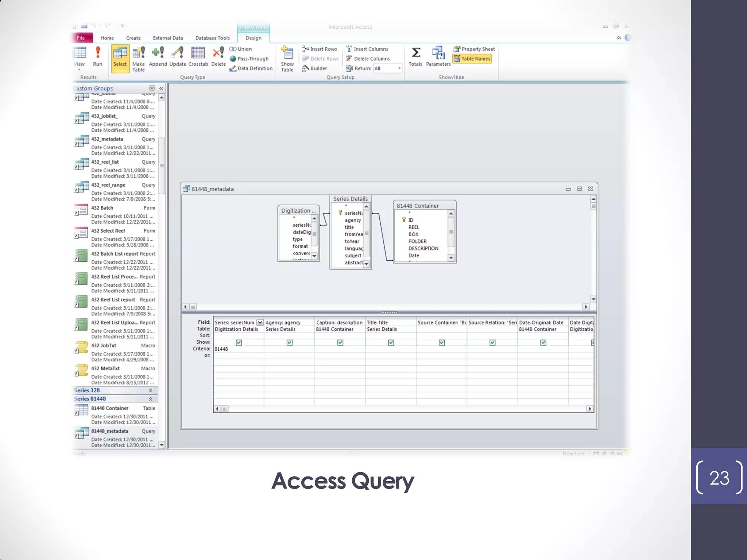Click the 432_metadata query icon
This screenshot has height=560, width=747.
[x=82, y=141]
